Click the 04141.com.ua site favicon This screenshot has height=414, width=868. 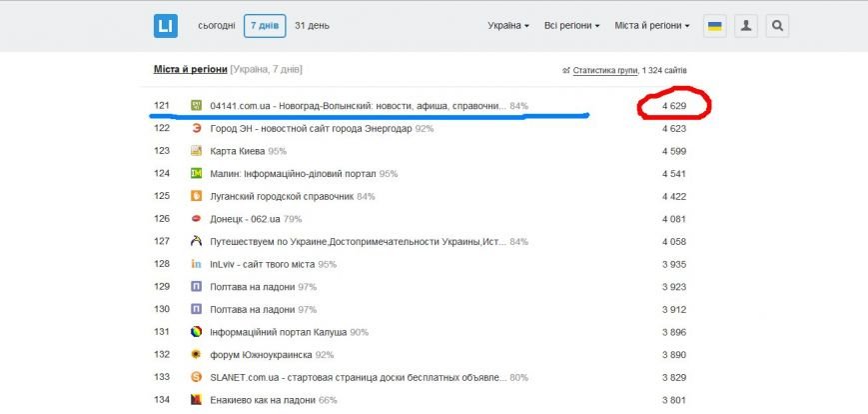[x=197, y=105]
